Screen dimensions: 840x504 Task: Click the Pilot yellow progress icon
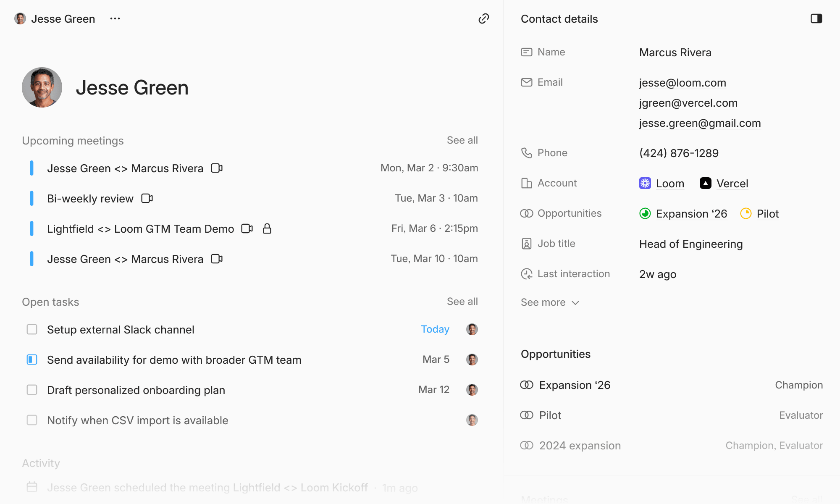click(745, 213)
